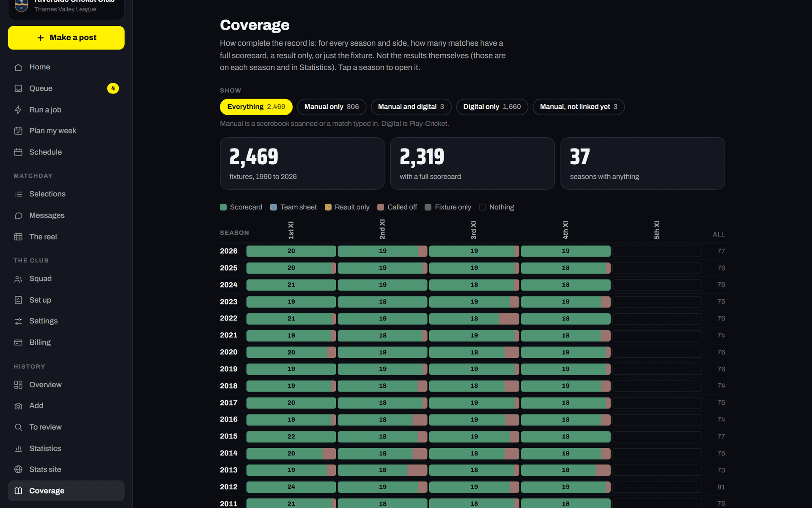This screenshot has width=812, height=508.
Task: Click the Scorecard green legend swatch
Action: pyautogui.click(x=223, y=207)
